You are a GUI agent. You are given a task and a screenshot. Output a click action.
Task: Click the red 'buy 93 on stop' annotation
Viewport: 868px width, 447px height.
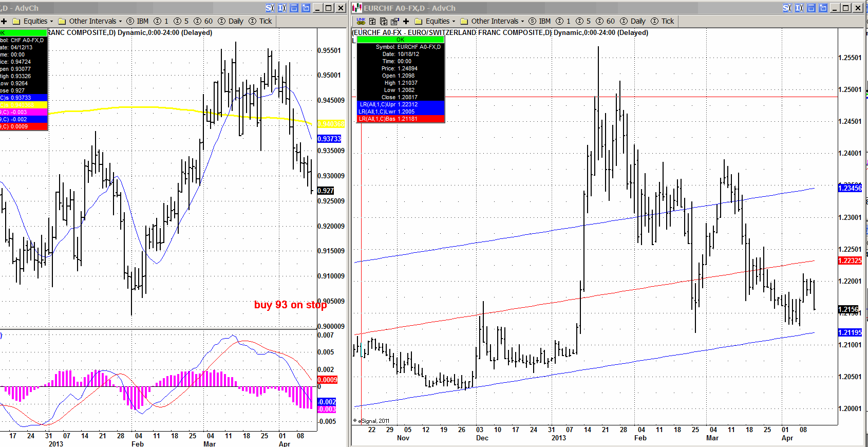290,305
